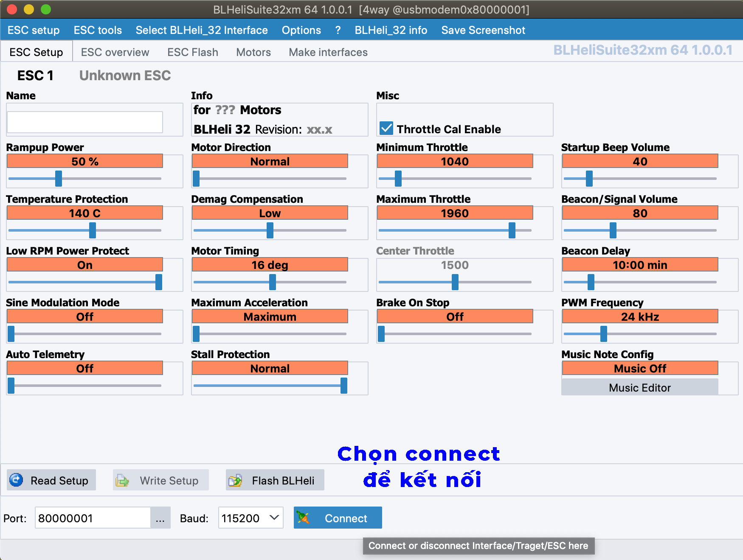
Task: Open the ESC tools menu
Action: [x=98, y=30]
